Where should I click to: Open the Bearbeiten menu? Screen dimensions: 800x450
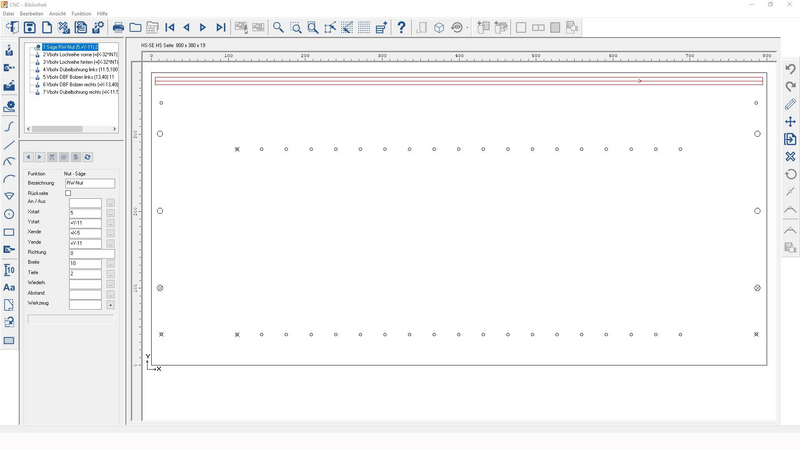pos(32,14)
